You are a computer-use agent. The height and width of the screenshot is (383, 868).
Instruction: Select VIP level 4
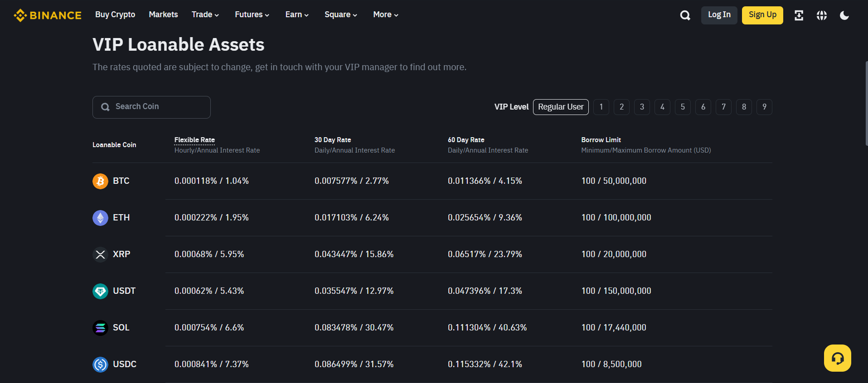(x=662, y=107)
